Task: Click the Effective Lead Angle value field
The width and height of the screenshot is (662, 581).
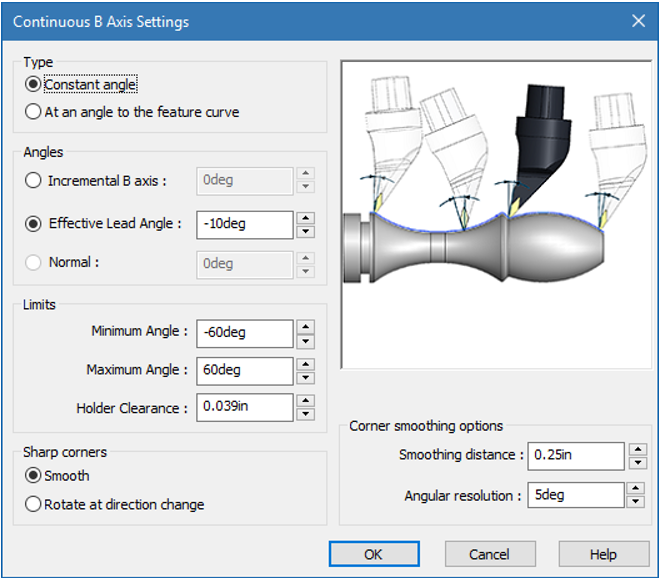Action: point(244,225)
